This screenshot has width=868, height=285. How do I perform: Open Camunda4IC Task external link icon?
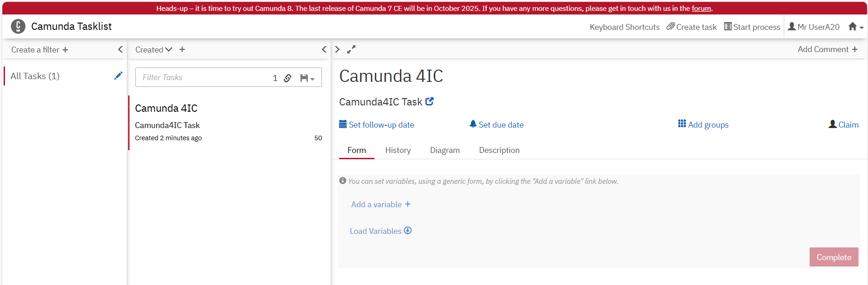click(x=430, y=102)
